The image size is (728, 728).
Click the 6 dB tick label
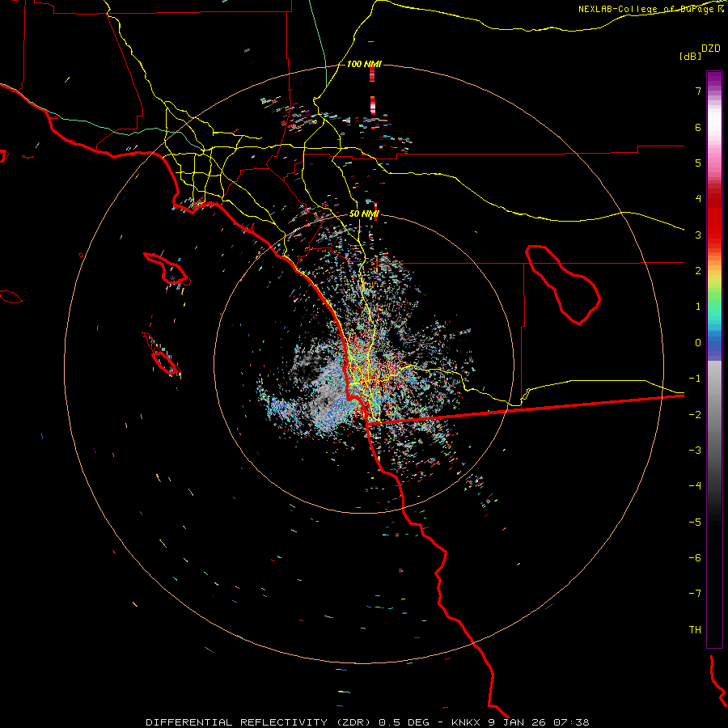698,127
